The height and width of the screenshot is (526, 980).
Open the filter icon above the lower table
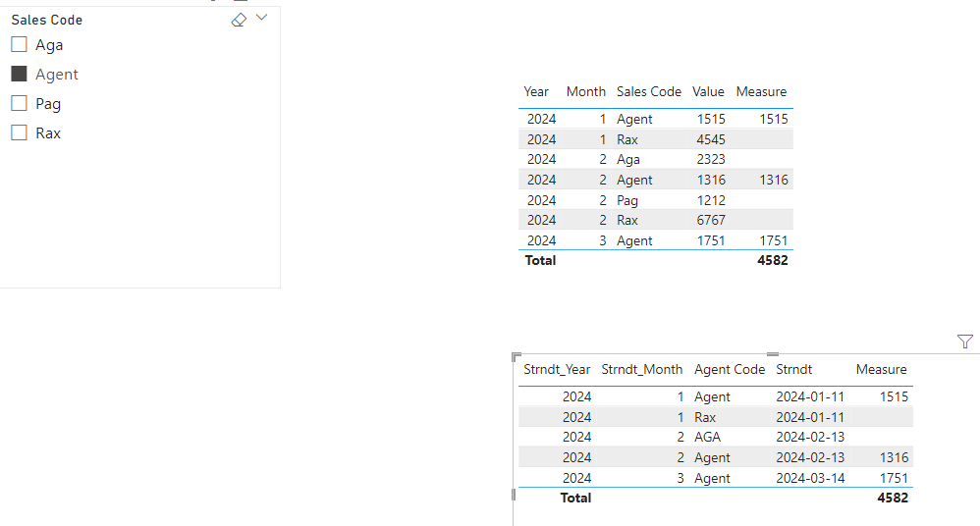pyautogui.click(x=964, y=342)
